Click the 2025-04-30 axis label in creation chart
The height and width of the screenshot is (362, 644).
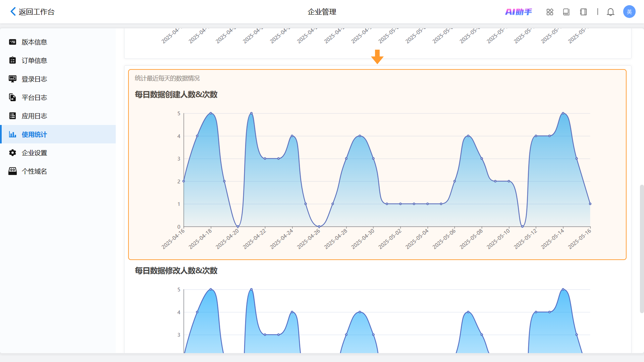coord(363,239)
